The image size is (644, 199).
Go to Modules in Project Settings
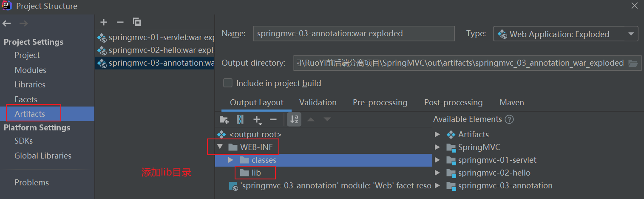point(30,70)
